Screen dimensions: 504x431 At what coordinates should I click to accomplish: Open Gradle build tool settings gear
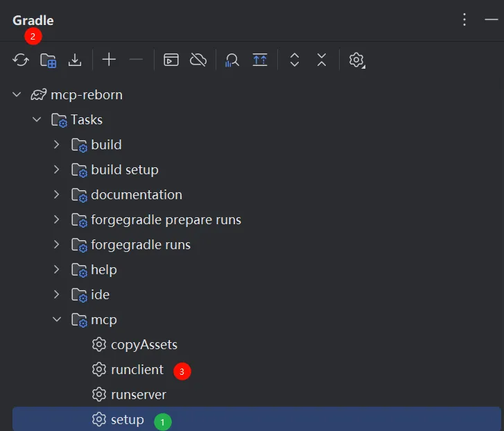click(x=356, y=60)
